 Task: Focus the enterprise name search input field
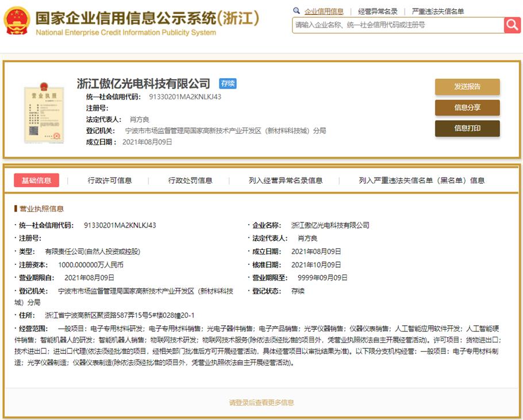(x=398, y=25)
